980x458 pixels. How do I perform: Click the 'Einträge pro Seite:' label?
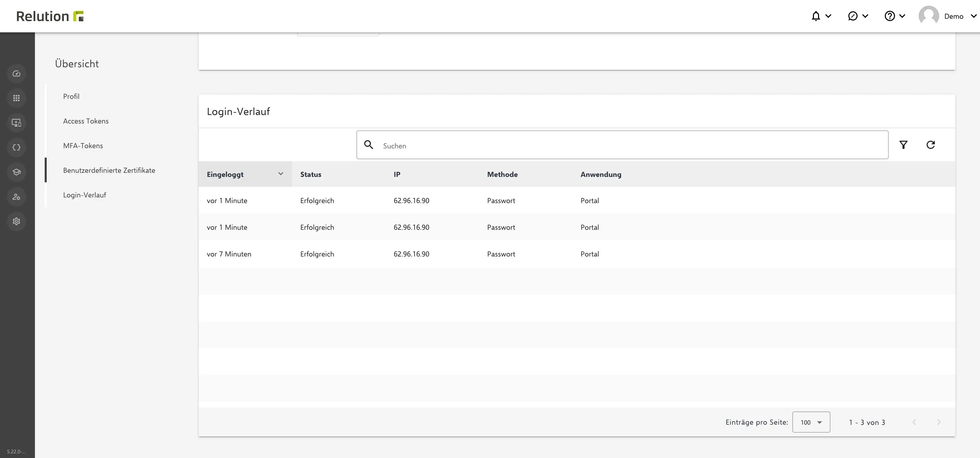pos(757,422)
